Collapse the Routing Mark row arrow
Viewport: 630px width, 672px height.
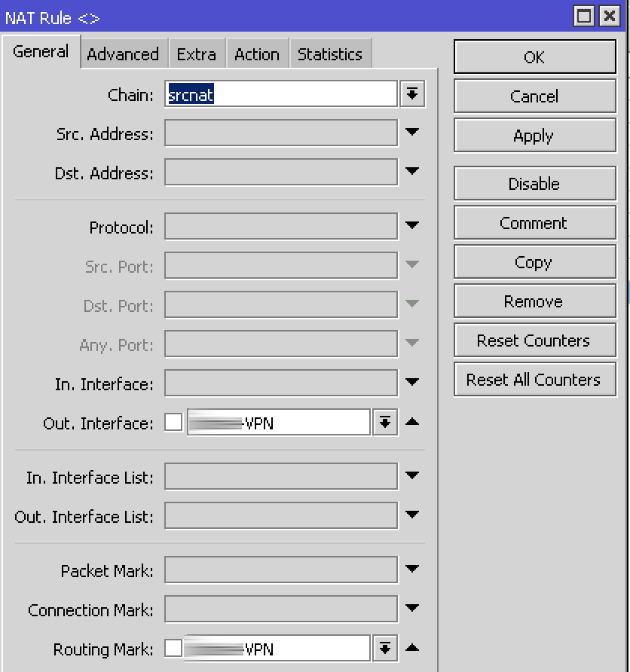[412, 648]
